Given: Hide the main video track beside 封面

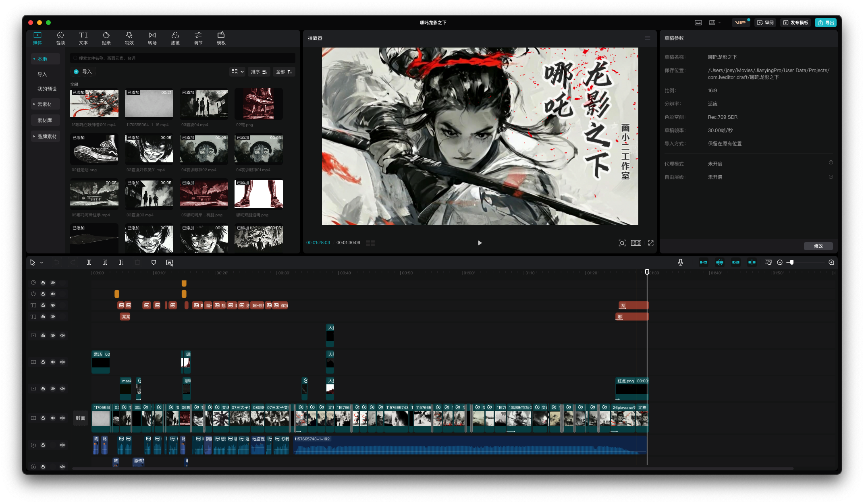Looking at the screenshot, I should [x=53, y=418].
